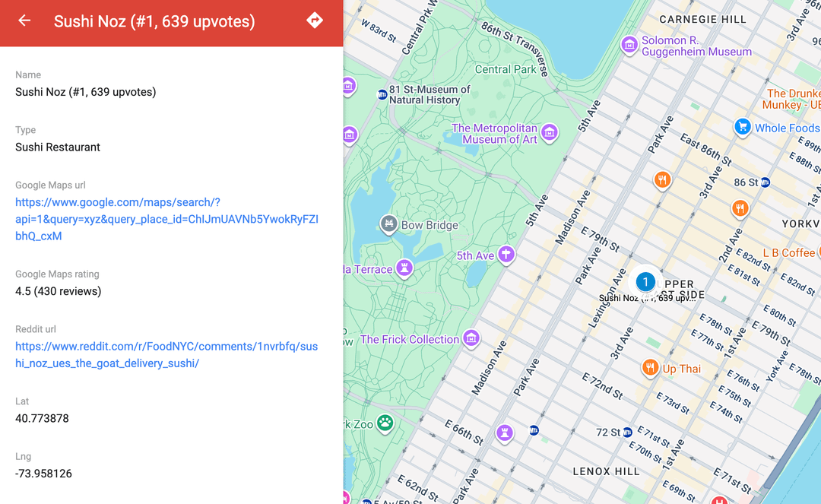Select the Bethesda Terrace landmark icon
The height and width of the screenshot is (504, 821).
[404, 268]
